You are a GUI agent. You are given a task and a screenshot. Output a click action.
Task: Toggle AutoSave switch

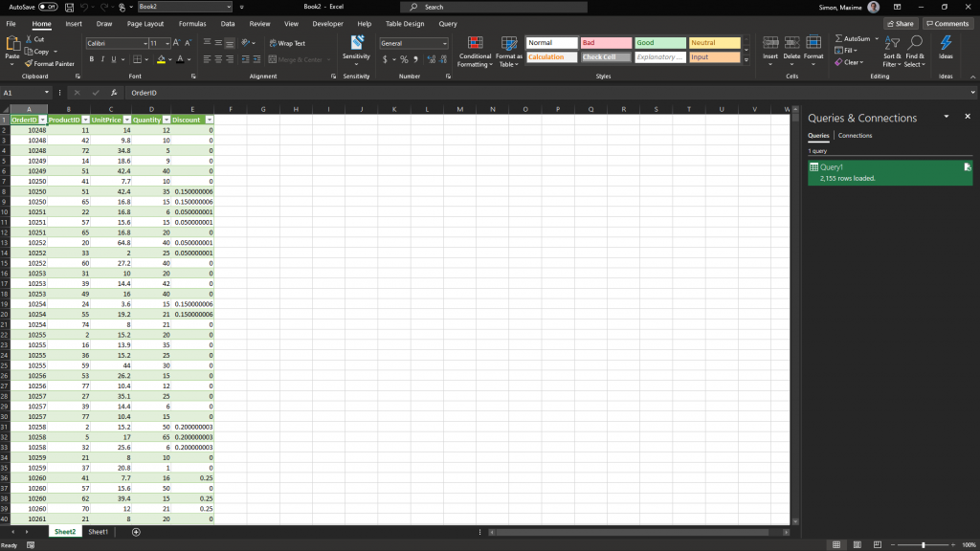pos(48,7)
